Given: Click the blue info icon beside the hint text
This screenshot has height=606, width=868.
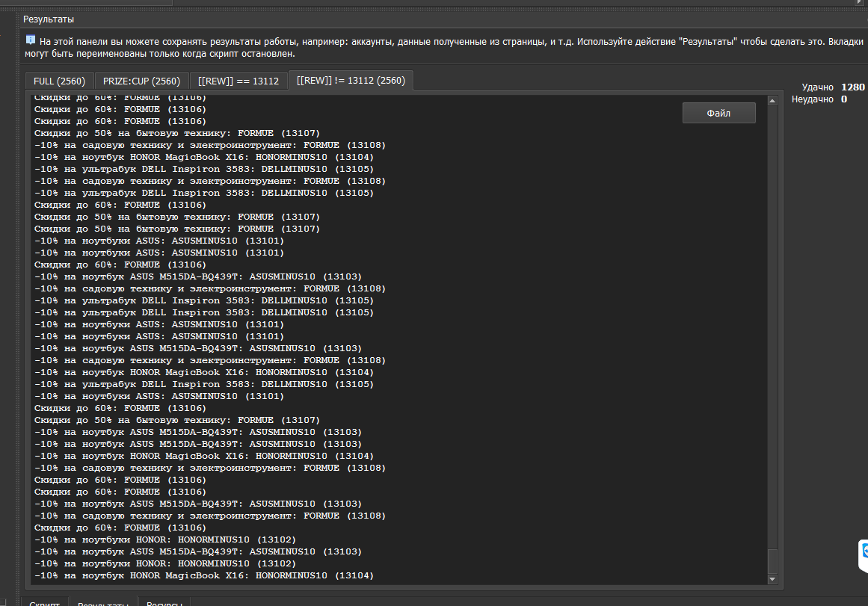Looking at the screenshot, I should click(31, 40).
